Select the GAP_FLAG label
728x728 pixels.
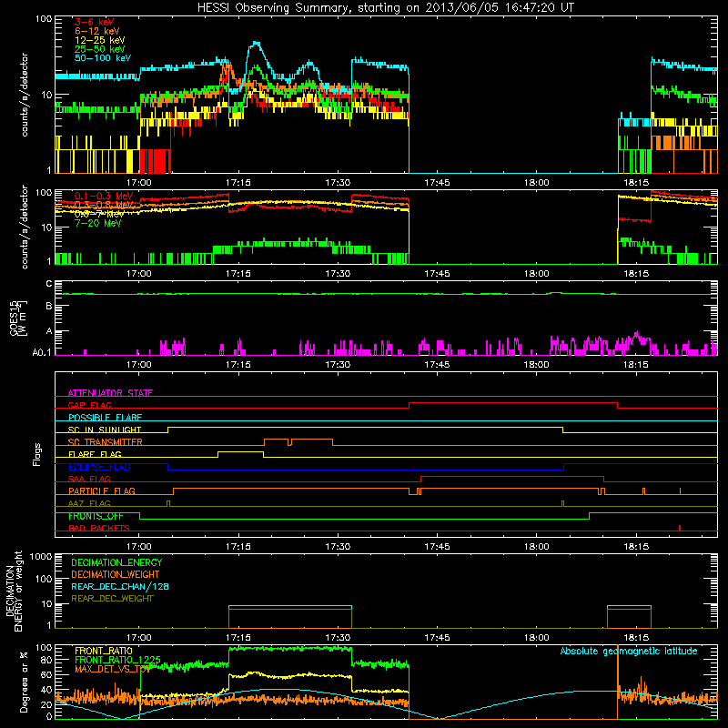pyautogui.click(x=89, y=405)
